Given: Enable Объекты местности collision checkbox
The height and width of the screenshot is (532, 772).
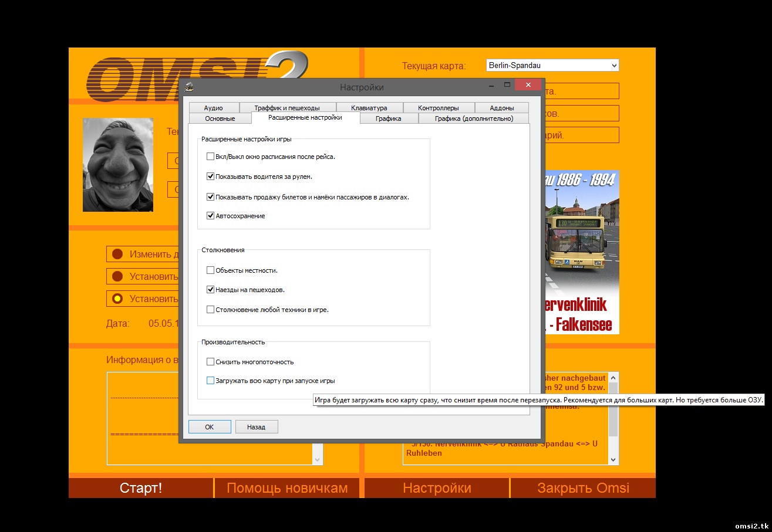Looking at the screenshot, I should tap(210, 270).
